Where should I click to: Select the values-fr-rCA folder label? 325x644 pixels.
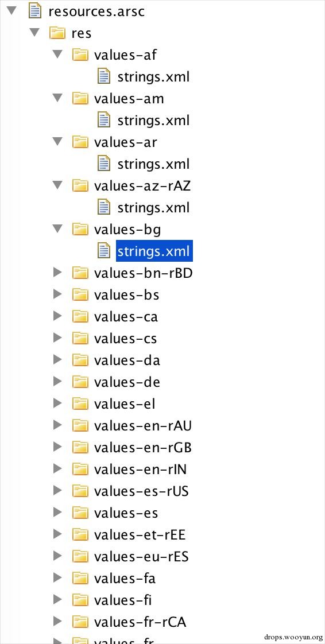point(140,622)
